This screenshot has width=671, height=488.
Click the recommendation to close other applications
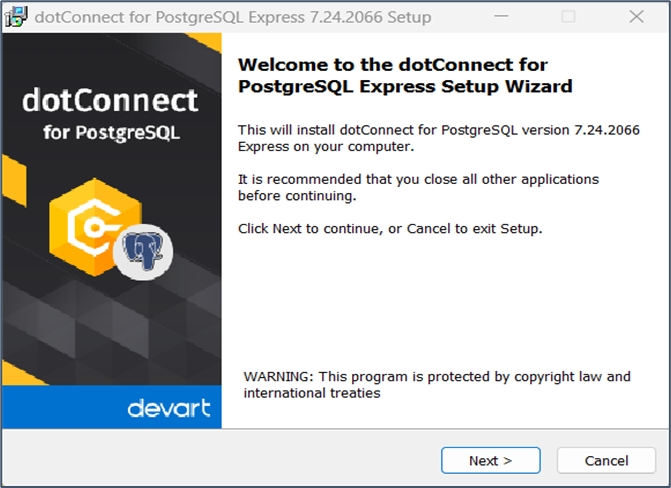pos(418,187)
